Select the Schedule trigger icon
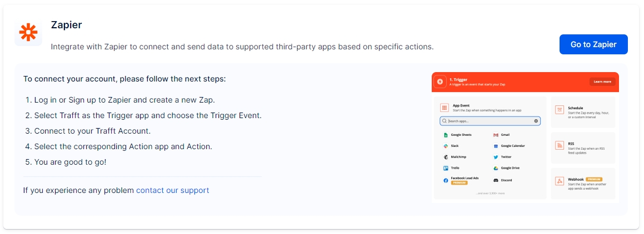This screenshot has height=234, width=644. click(560, 110)
